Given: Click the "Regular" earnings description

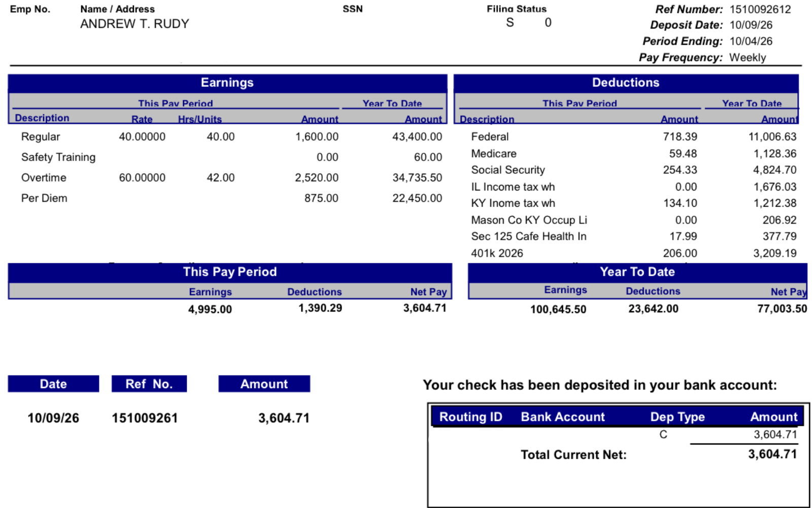Looking at the screenshot, I should click(41, 137).
